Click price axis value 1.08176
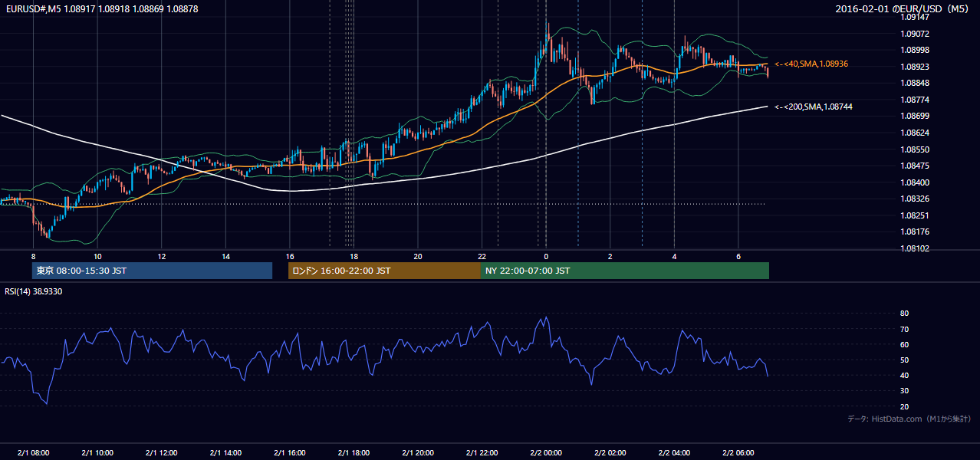 click(916, 232)
